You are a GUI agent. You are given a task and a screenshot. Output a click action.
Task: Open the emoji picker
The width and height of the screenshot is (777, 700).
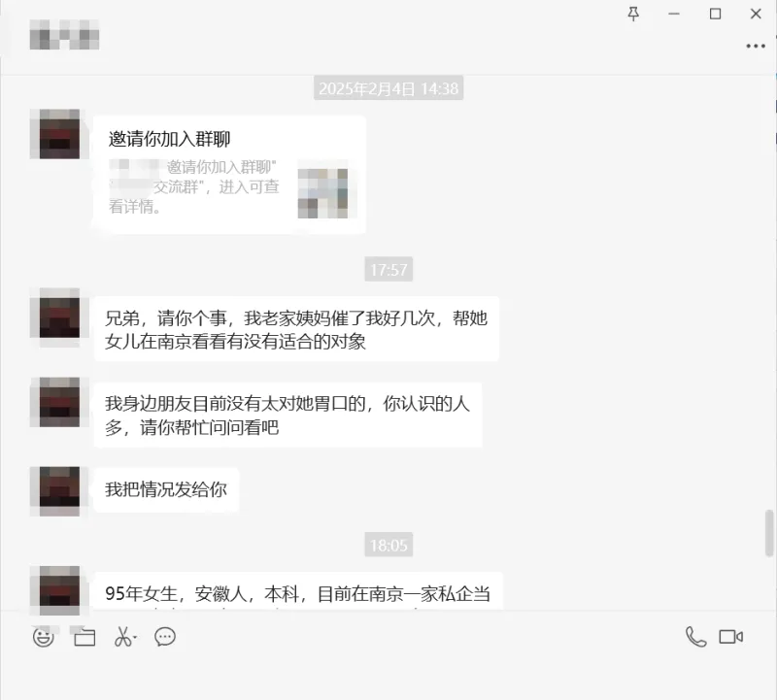[x=43, y=637]
